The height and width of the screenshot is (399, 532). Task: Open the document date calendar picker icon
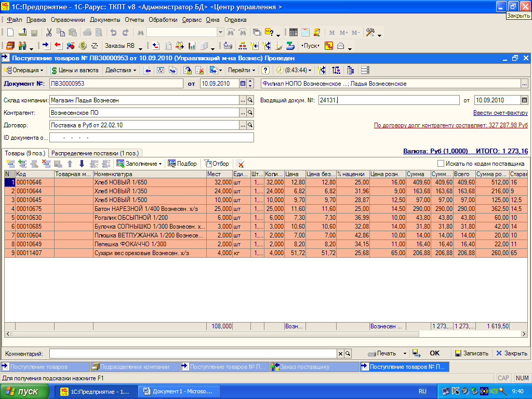pyautogui.click(x=243, y=84)
